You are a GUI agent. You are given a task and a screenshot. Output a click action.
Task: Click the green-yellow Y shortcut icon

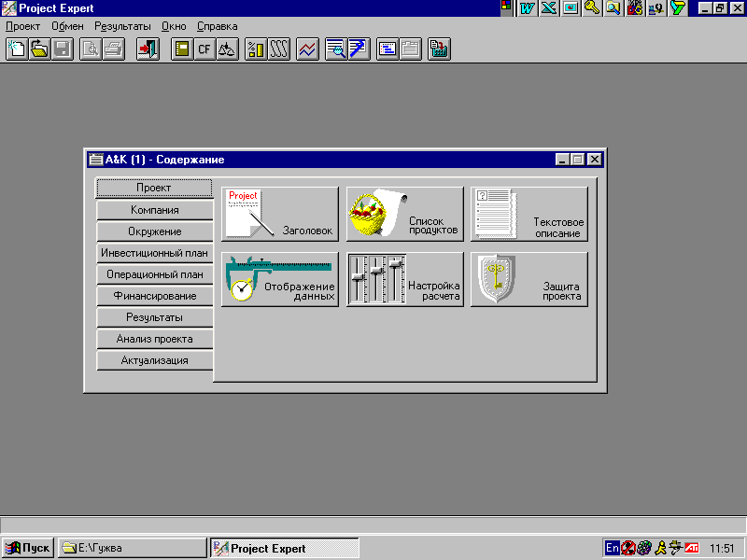(x=678, y=8)
